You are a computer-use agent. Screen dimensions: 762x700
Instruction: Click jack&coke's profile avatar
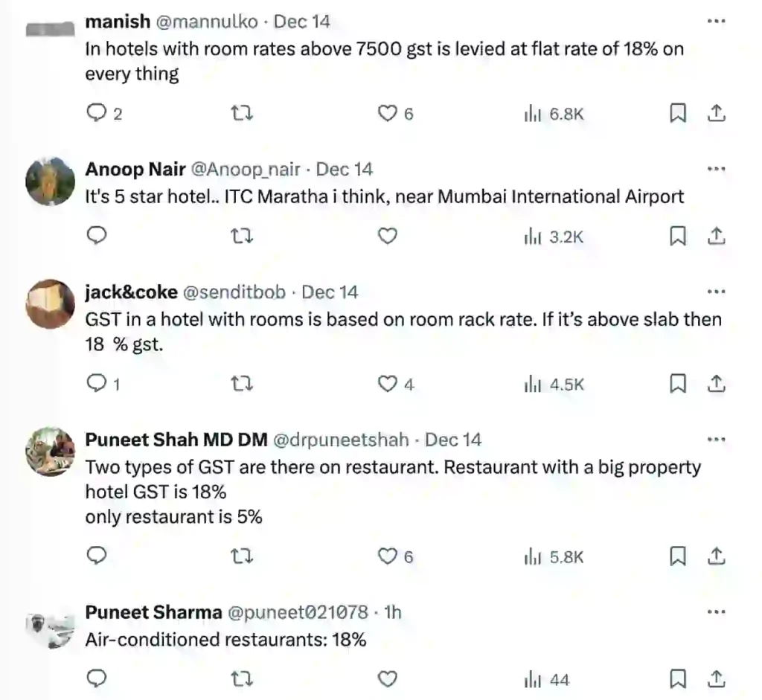[x=51, y=304]
